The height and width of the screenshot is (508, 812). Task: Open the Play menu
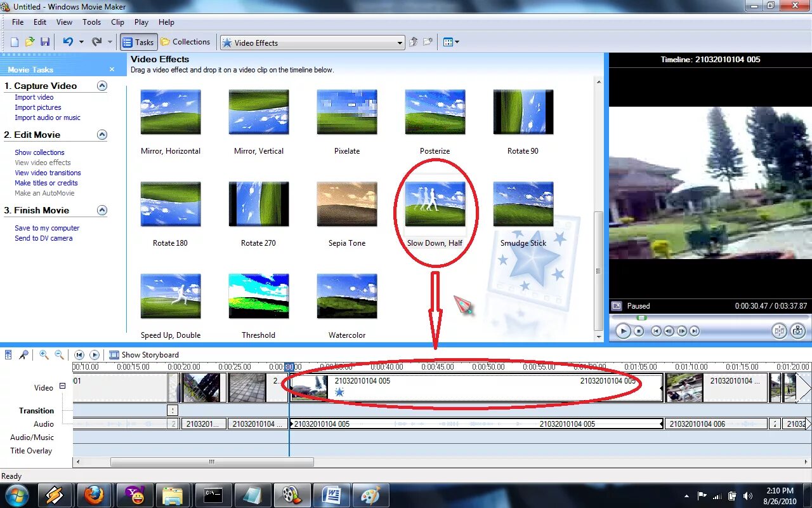[141, 22]
